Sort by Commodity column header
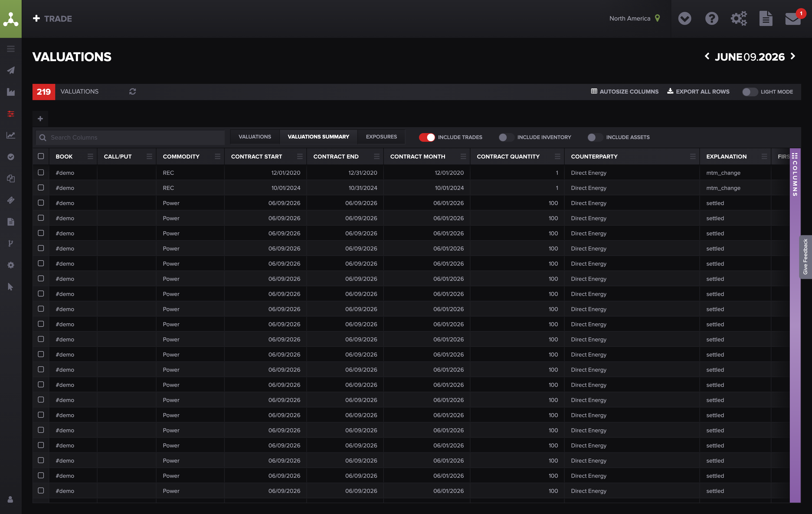 click(181, 156)
